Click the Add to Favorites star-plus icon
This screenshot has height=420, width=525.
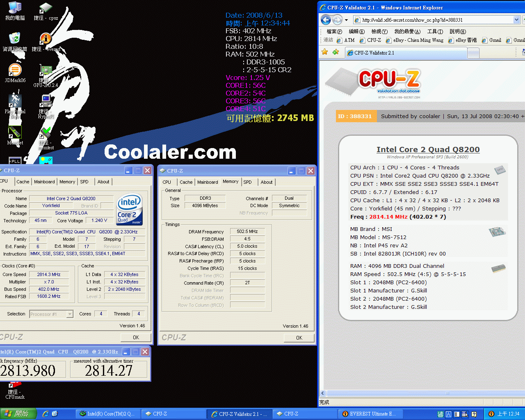336,52
